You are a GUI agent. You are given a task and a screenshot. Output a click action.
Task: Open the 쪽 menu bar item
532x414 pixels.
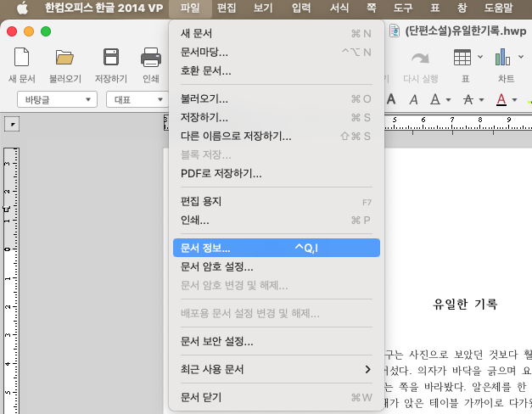click(x=371, y=8)
